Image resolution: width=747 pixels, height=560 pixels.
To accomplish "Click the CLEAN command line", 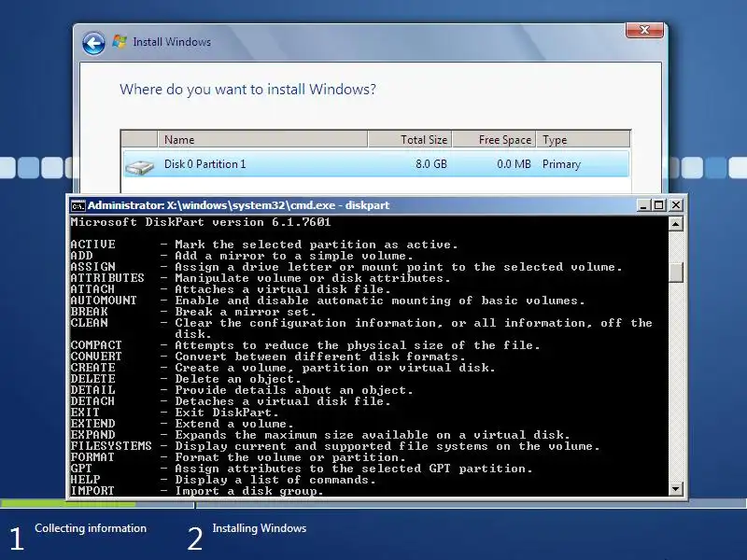I will coord(361,329).
